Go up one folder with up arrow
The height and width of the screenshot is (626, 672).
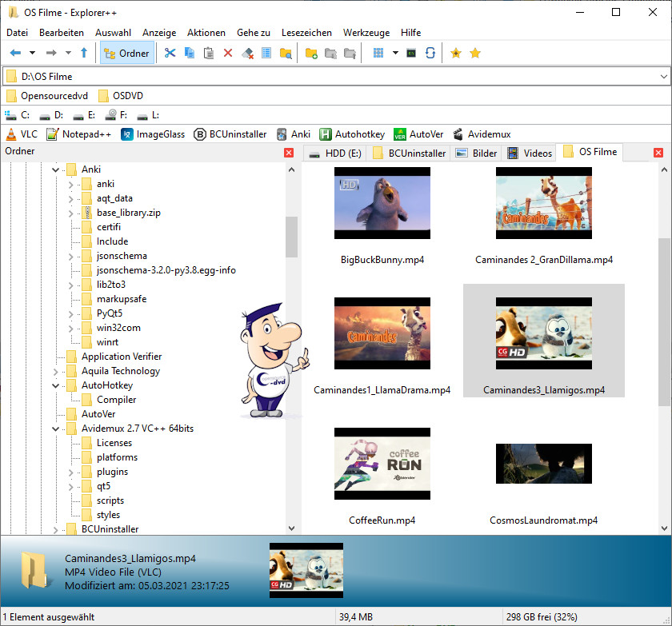pyautogui.click(x=84, y=53)
